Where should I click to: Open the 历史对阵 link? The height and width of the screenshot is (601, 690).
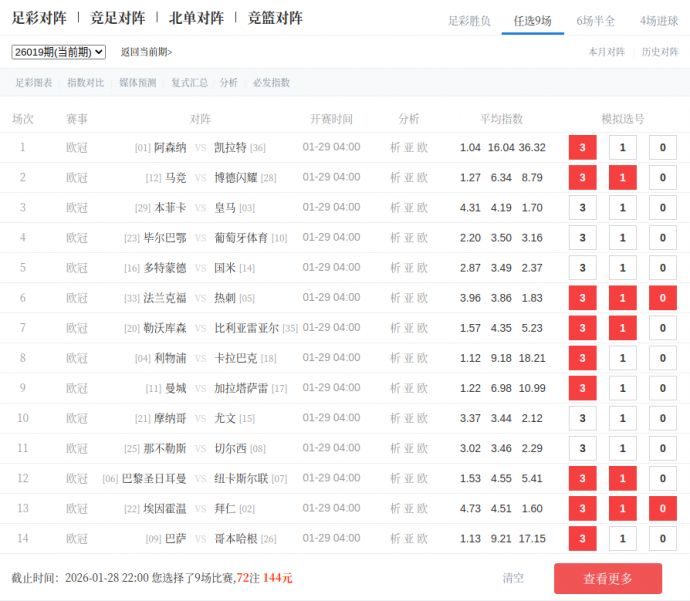pyautogui.click(x=659, y=52)
